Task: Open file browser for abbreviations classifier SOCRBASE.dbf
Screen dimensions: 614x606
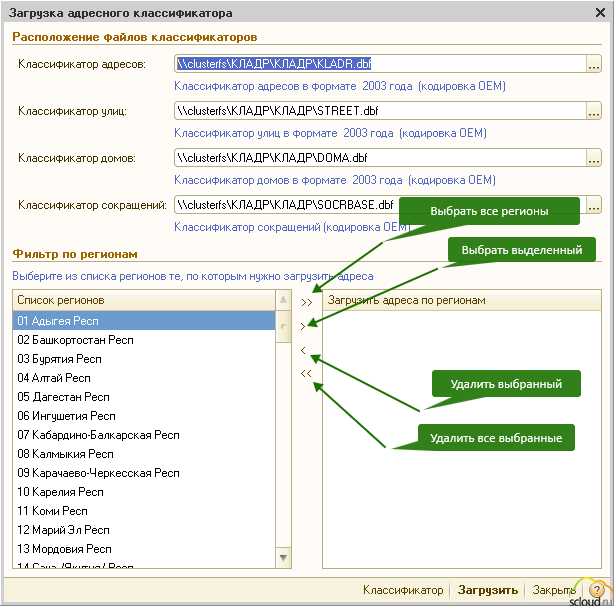Action: tap(594, 205)
